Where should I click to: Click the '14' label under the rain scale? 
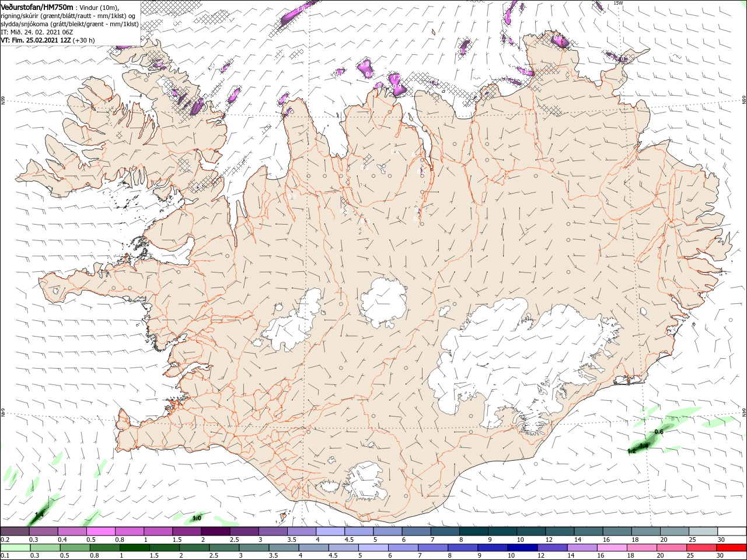pyautogui.click(x=572, y=556)
